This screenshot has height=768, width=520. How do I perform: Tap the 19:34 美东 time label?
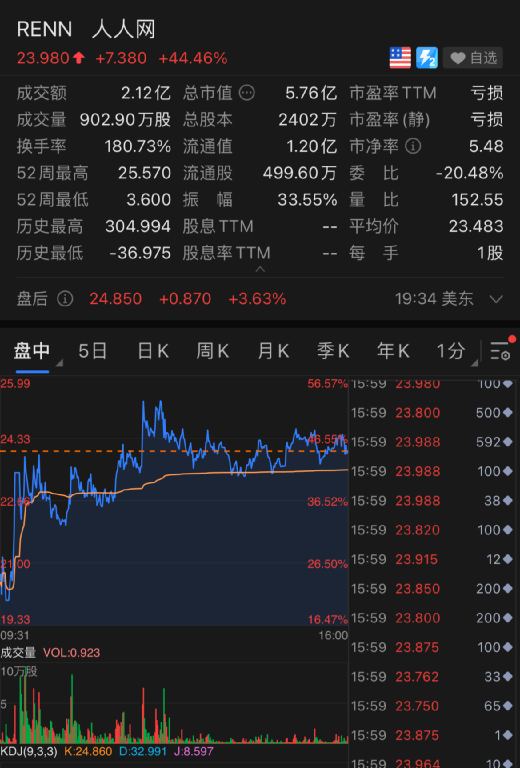pos(434,299)
